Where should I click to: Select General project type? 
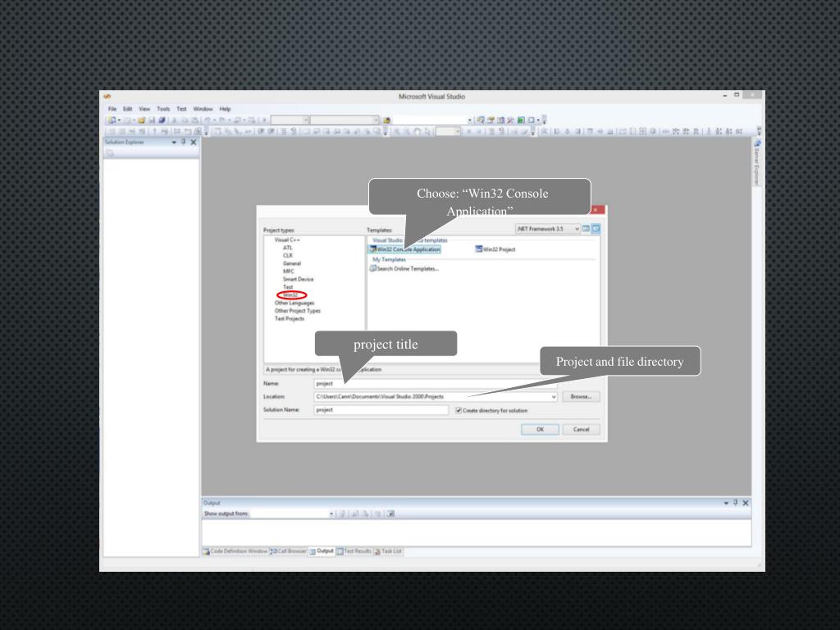(292, 263)
